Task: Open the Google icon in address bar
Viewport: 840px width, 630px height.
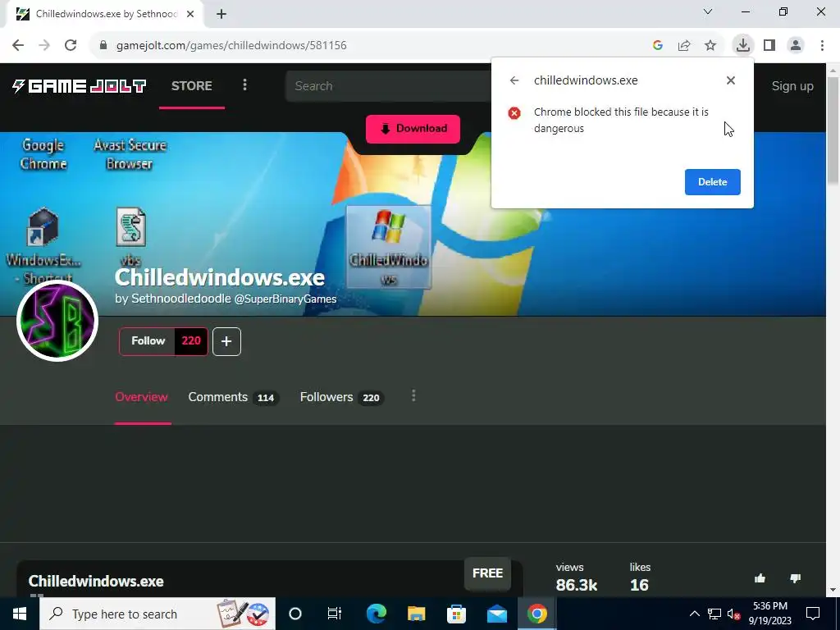Action: pyautogui.click(x=658, y=46)
